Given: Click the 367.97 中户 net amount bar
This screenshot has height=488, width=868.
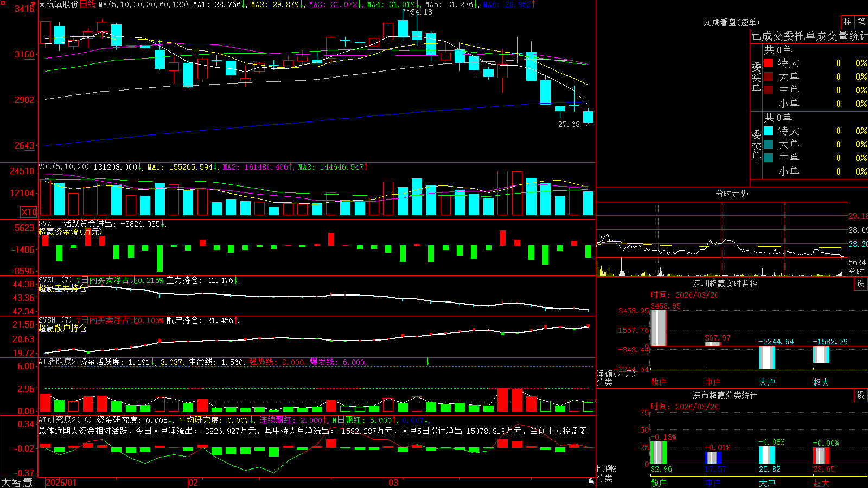Looking at the screenshot, I should [x=712, y=344].
